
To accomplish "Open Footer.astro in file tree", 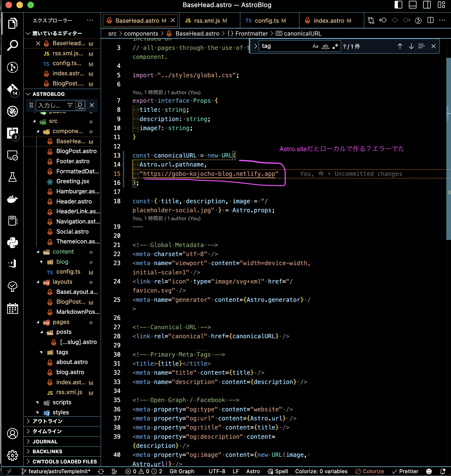I will (73, 161).
